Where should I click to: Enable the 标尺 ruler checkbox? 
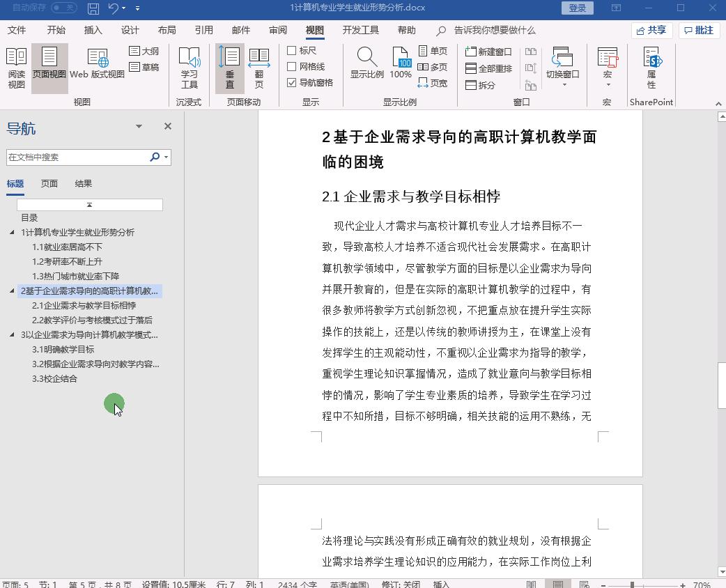292,51
